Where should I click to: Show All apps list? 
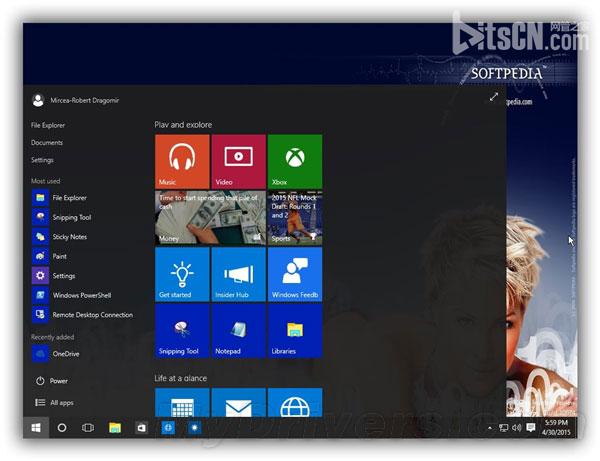54,402
